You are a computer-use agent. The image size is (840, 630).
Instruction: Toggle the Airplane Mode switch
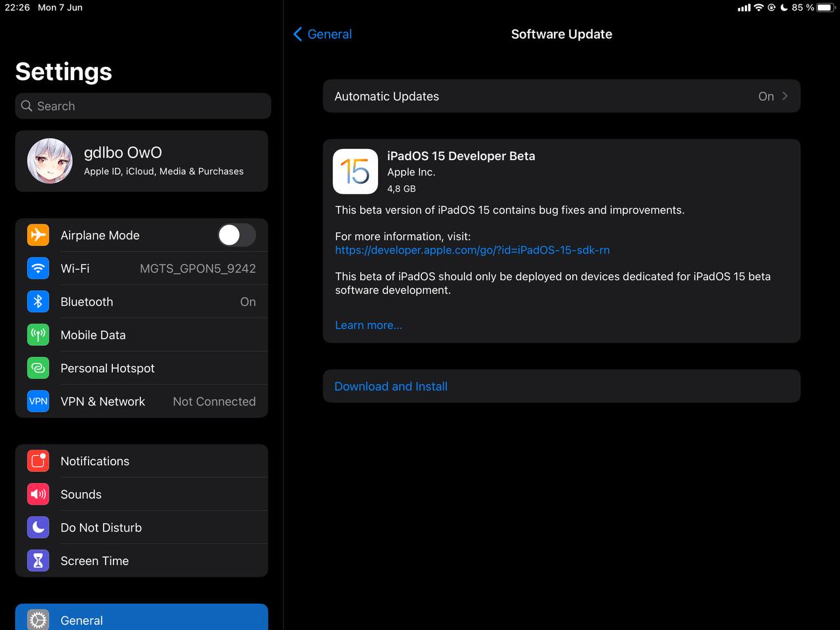coord(237,235)
